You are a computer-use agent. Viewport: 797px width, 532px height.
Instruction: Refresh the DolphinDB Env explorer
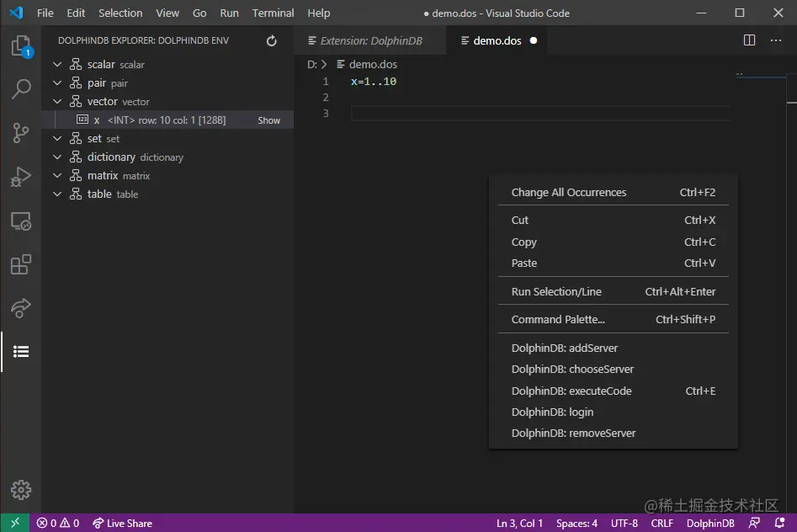272,40
